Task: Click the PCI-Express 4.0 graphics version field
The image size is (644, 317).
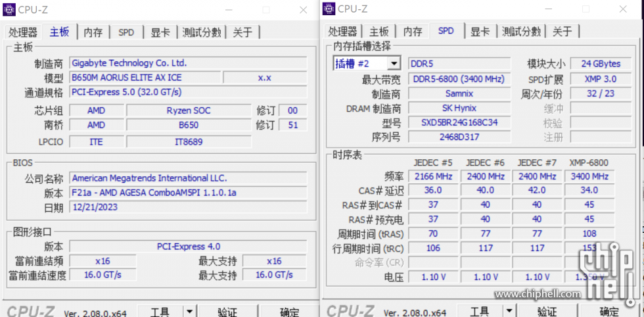Action: coord(188,246)
